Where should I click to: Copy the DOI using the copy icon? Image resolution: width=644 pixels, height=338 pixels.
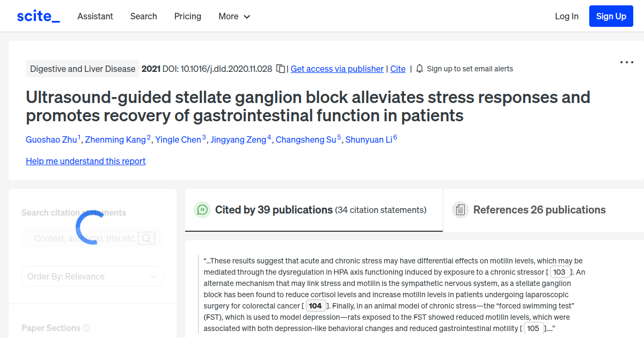pyautogui.click(x=280, y=69)
